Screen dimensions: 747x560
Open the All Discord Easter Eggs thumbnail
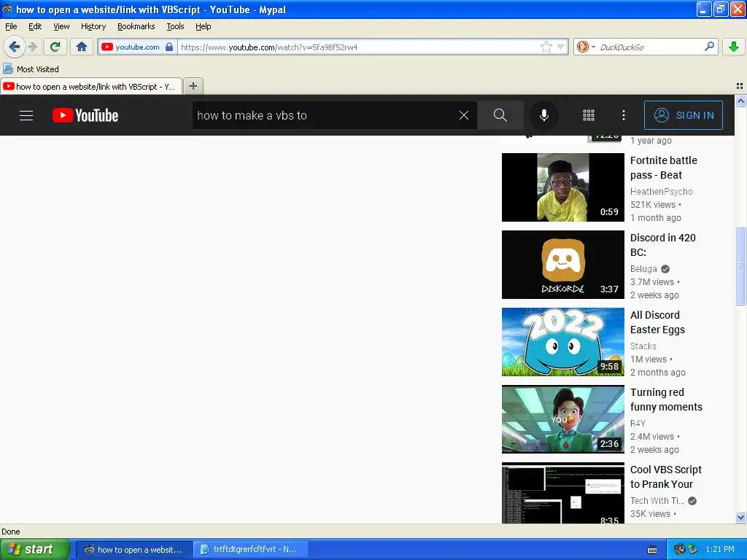tap(562, 342)
